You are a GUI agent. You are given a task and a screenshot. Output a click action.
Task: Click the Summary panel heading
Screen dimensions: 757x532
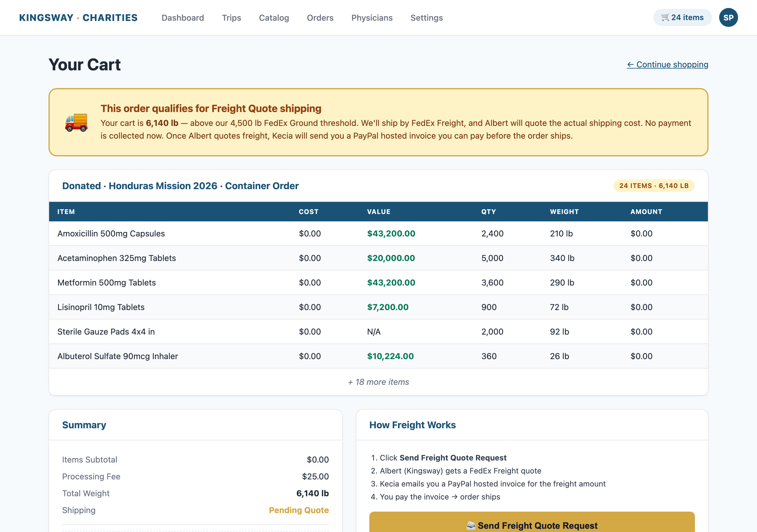coord(84,425)
